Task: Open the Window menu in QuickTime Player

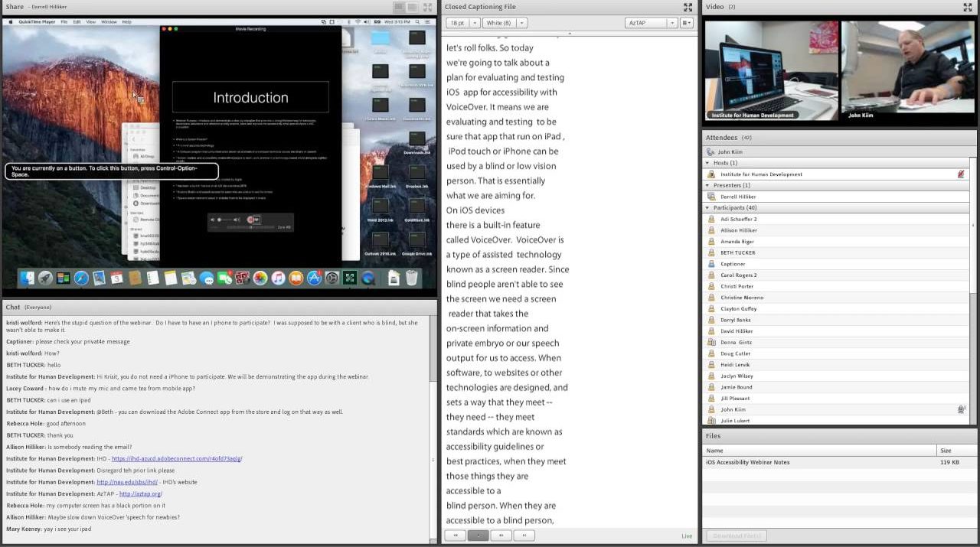Action: click(x=109, y=22)
